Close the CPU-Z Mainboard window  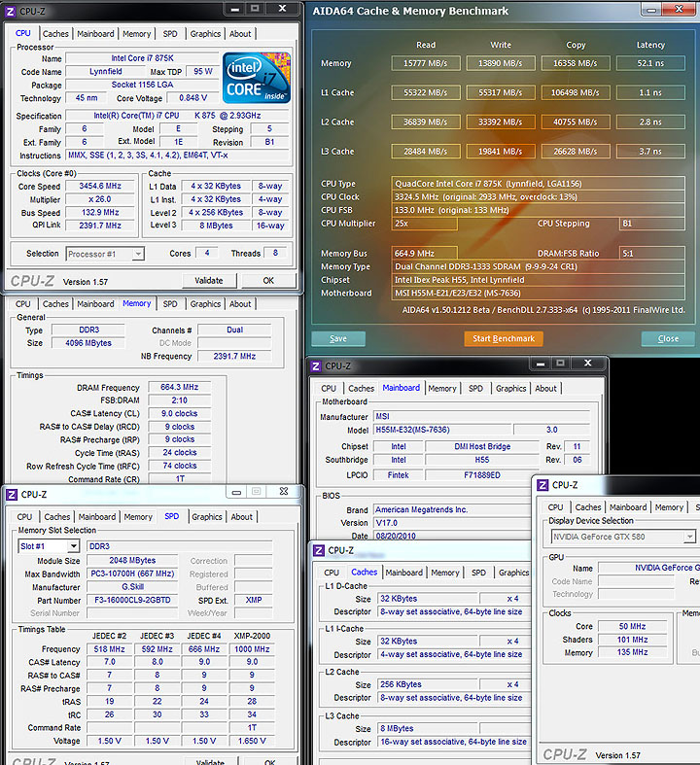point(588,364)
